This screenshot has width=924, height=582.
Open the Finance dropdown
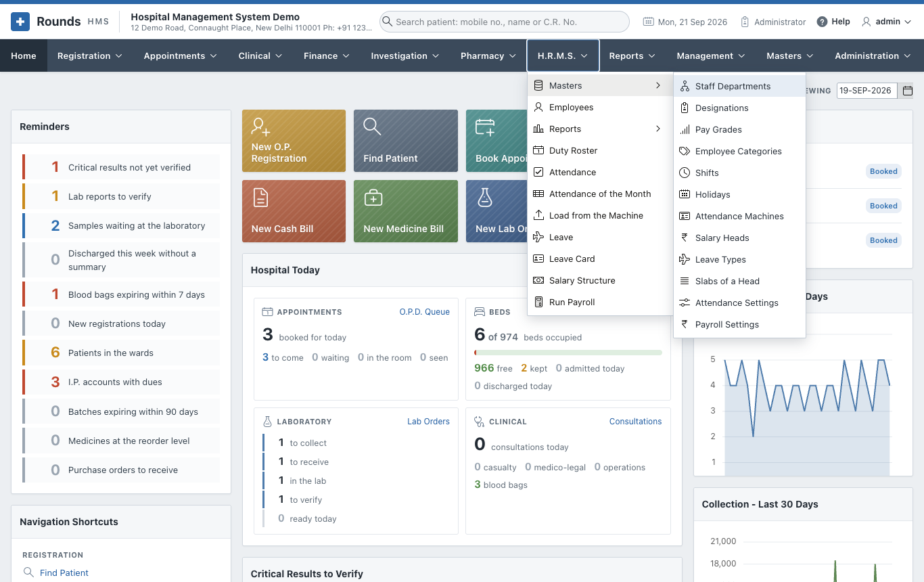pyautogui.click(x=327, y=55)
